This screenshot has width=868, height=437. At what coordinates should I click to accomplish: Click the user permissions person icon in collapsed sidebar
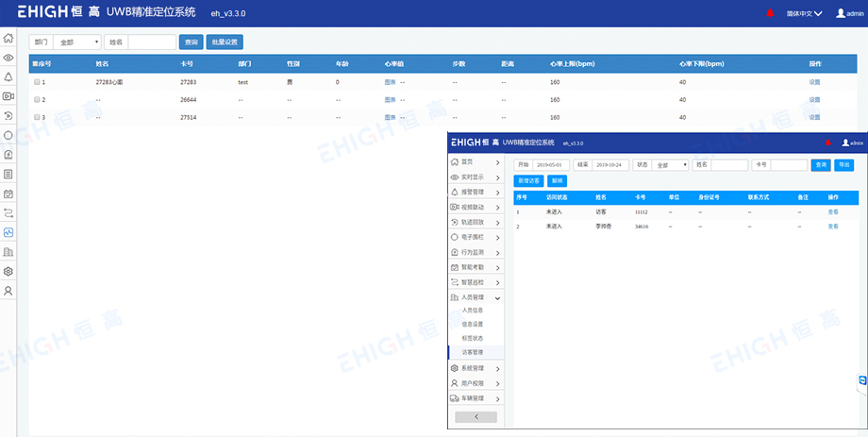(x=8, y=291)
